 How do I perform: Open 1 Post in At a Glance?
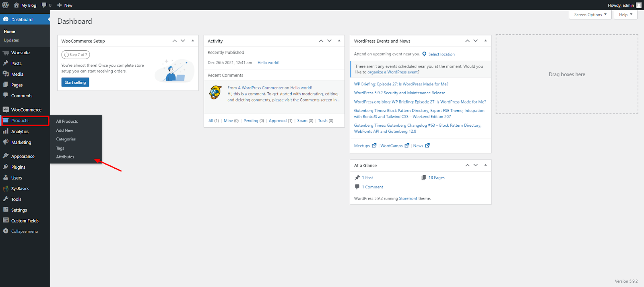point(367,178)
